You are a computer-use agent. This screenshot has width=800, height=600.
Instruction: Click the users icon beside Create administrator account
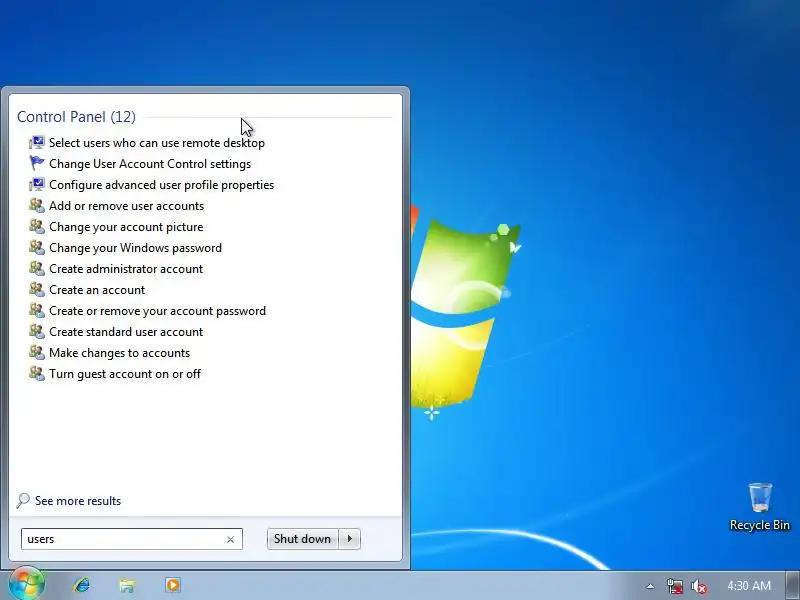pos(37,268)
